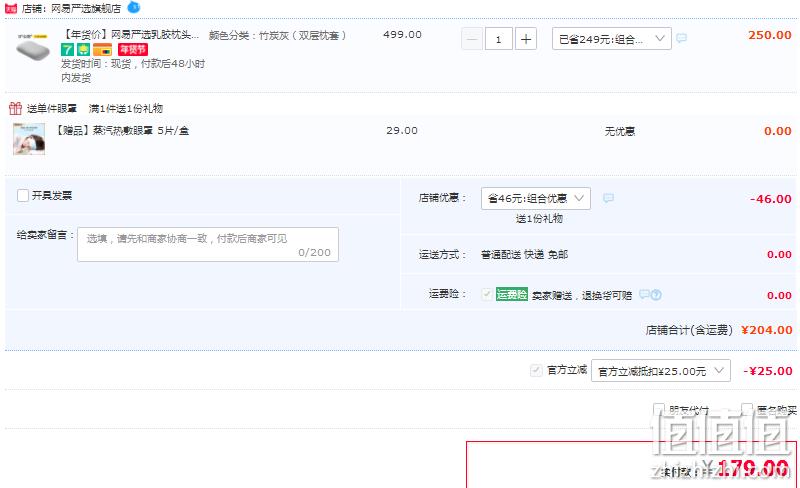Click the comment icon beside 省46元 dropdown
The height and width of the screenshot is (488, 800).
click(x=608, y=198)
